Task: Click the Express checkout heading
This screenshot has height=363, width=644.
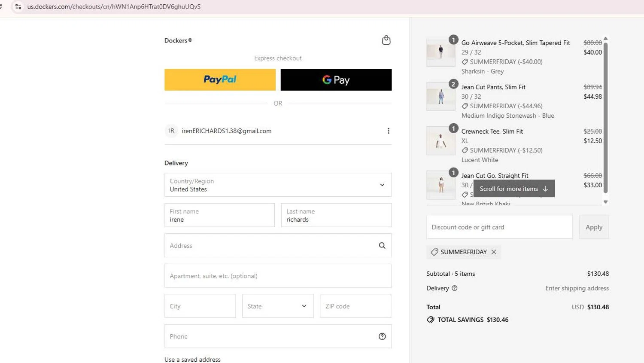Action: [278, 58]
